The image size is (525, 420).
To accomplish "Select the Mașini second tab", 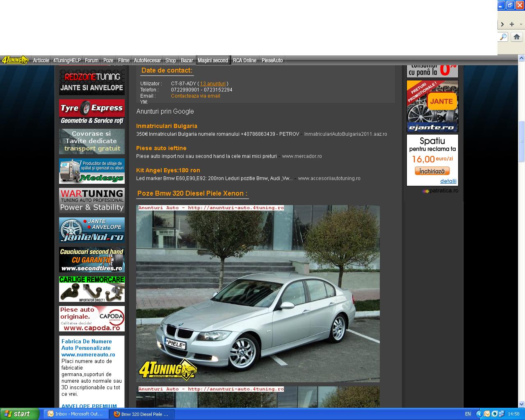I will pyautogui.click(x=213, y=60).
